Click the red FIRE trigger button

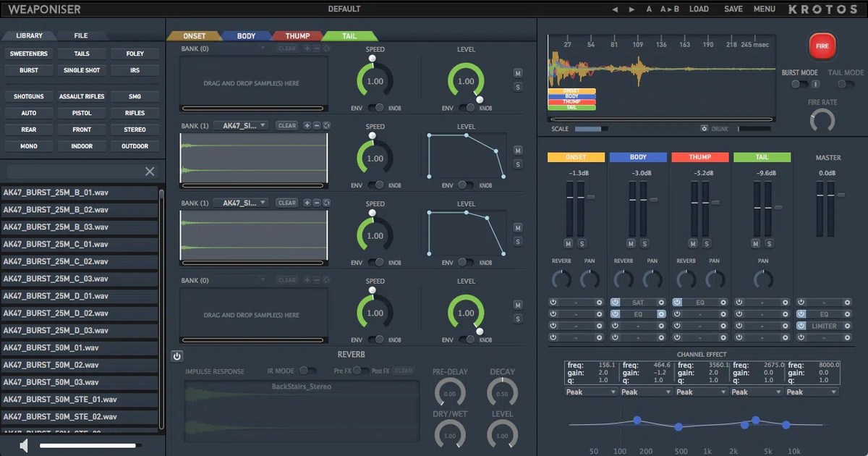coord(822,45)
